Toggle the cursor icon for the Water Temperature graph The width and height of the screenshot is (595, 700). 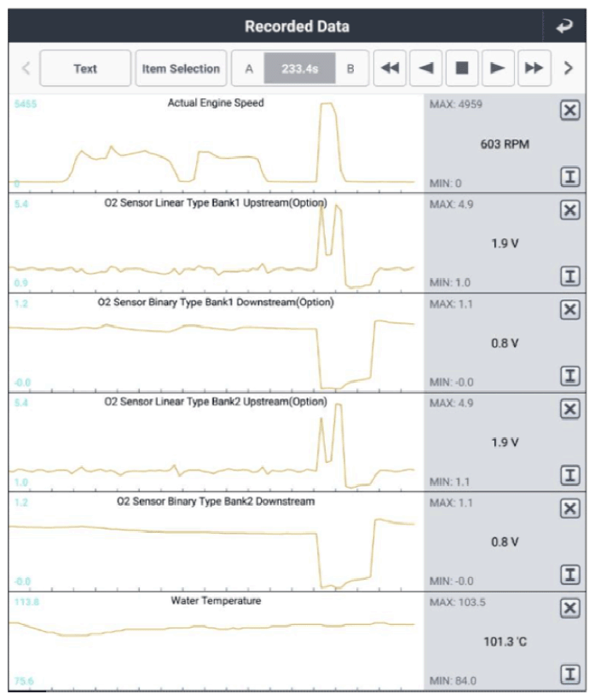(x=570, y=674)
